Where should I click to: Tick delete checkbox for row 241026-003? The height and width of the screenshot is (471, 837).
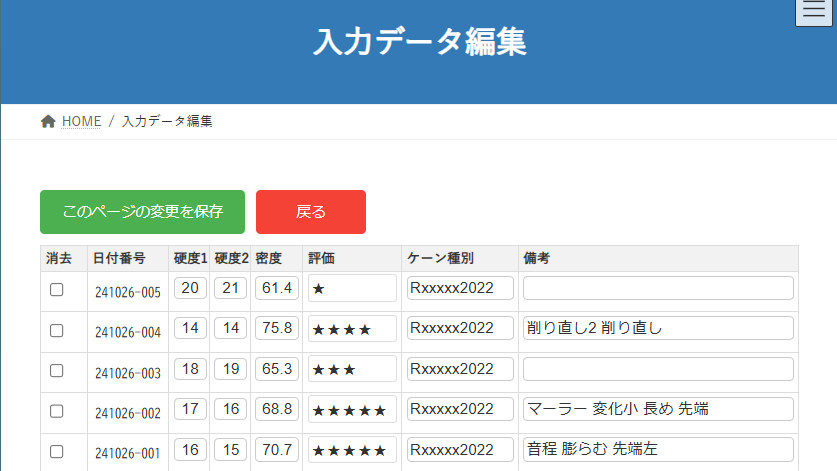(x=57, y=370)
